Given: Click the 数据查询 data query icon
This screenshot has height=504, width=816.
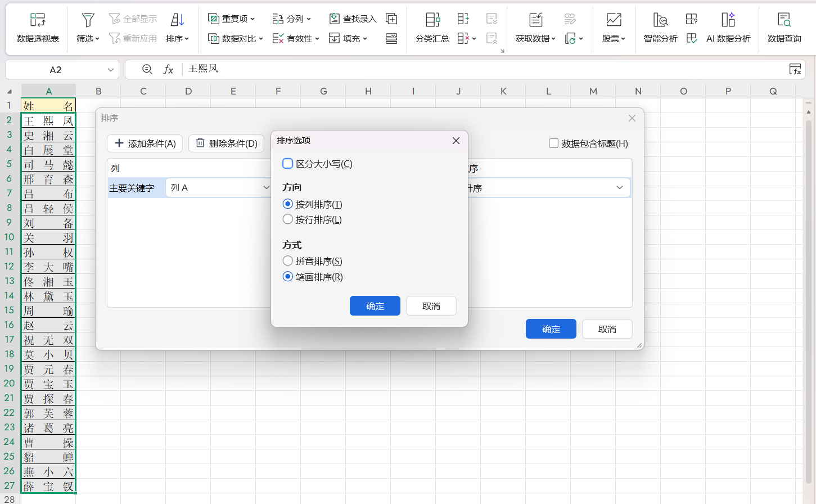Looking at the screenshot, I should point(785,25).
